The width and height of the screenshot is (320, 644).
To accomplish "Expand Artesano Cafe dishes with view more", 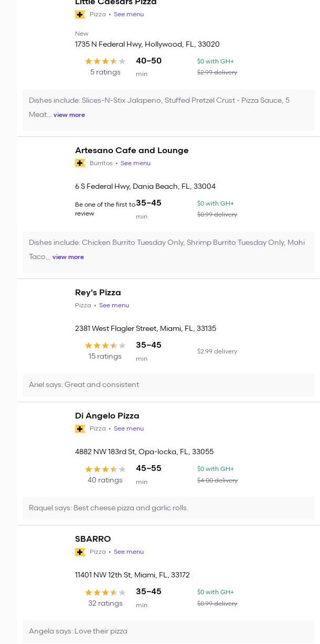I will [x=68, y=257].
